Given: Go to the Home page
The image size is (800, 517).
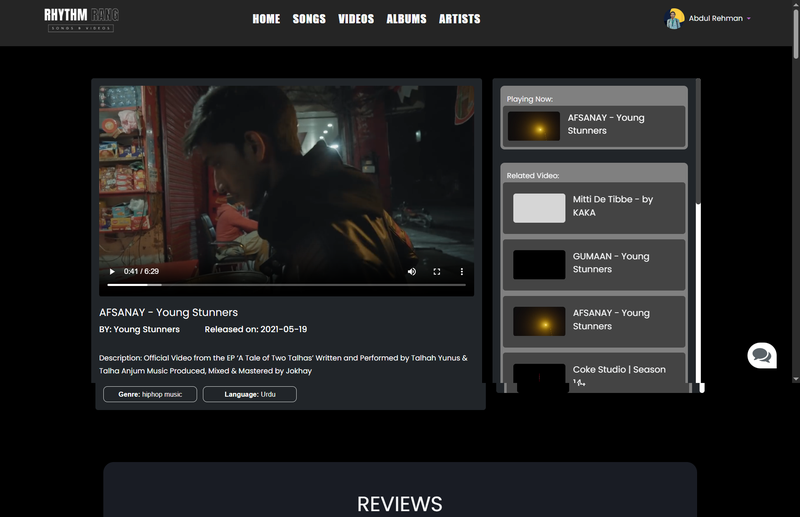Looking at the screenshot, I should (x=266, y=19).
